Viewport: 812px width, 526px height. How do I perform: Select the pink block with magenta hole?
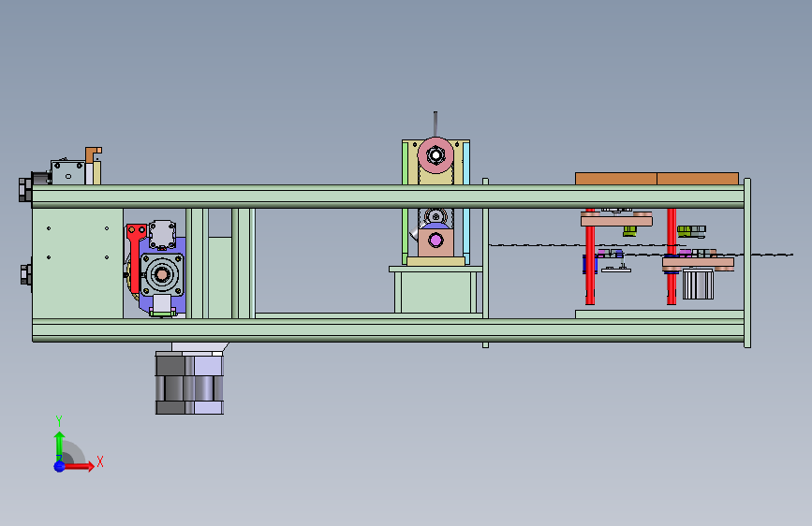pyautogui.click(x=436, y=242)
